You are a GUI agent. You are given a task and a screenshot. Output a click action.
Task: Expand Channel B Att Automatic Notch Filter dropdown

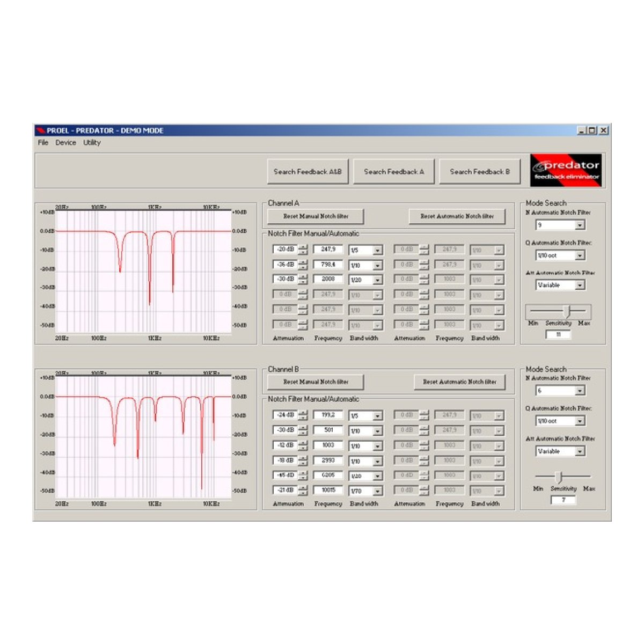tap(580, 452)
